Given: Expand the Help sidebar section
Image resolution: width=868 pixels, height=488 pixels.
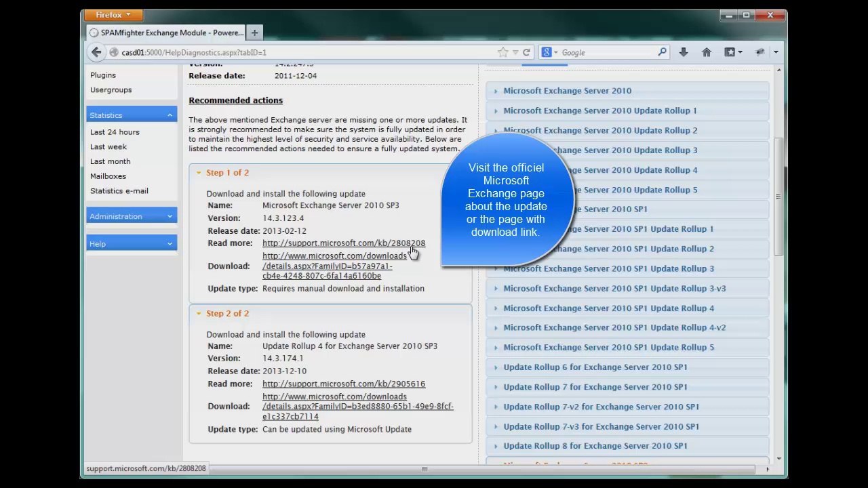Looking at the screenshot, I should click(132, 244).
